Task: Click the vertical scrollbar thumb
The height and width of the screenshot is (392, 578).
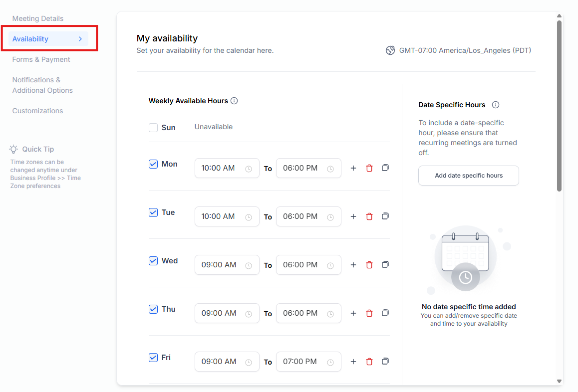Action: pyautogui.click(x=560, y=105)
